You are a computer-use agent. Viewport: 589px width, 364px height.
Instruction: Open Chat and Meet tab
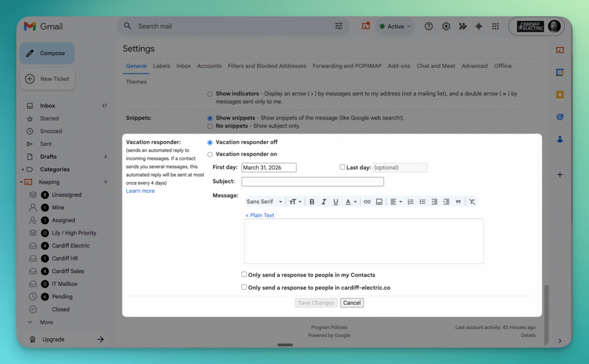pos(436,66)
